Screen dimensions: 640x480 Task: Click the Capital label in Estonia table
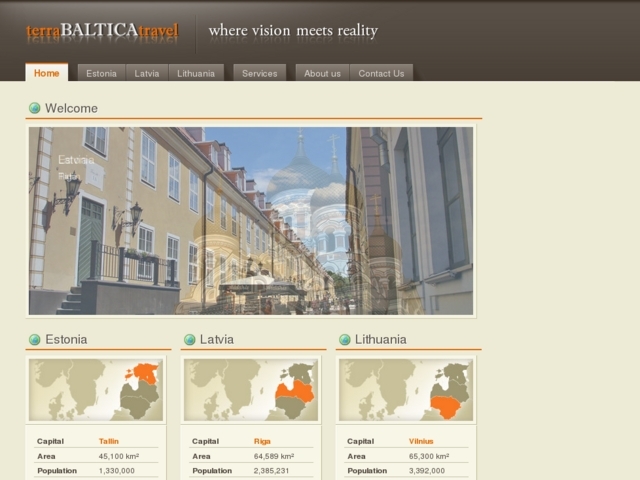tap(50, 441)
